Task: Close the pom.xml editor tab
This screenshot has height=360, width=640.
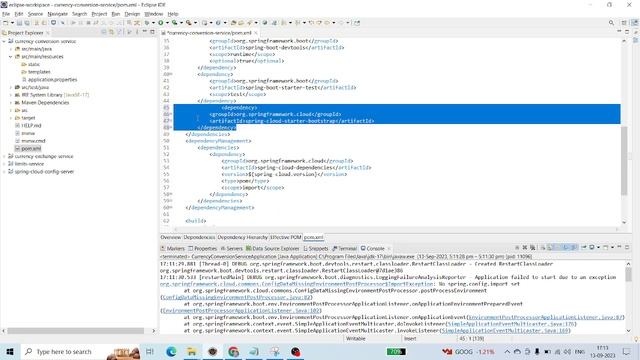Action: click(x=256, y=33)
